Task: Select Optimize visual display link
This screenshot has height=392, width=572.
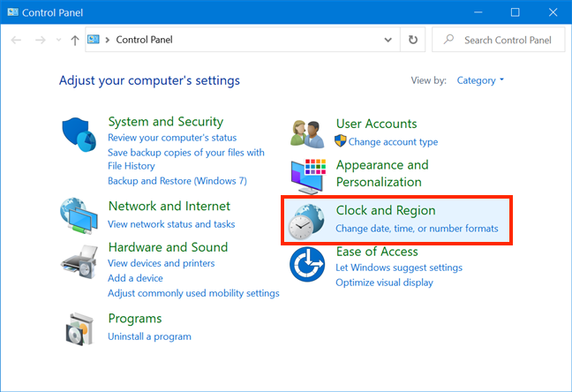Action: point(385,283)
